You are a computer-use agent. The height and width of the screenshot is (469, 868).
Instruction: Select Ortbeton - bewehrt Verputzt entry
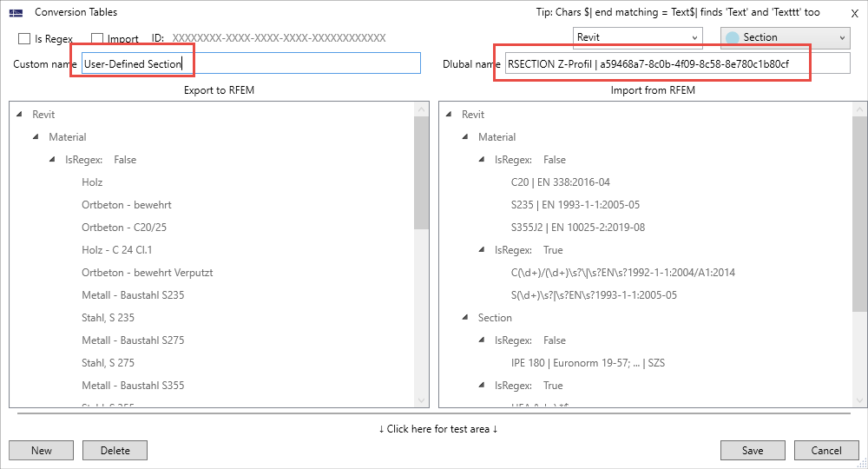148,273
